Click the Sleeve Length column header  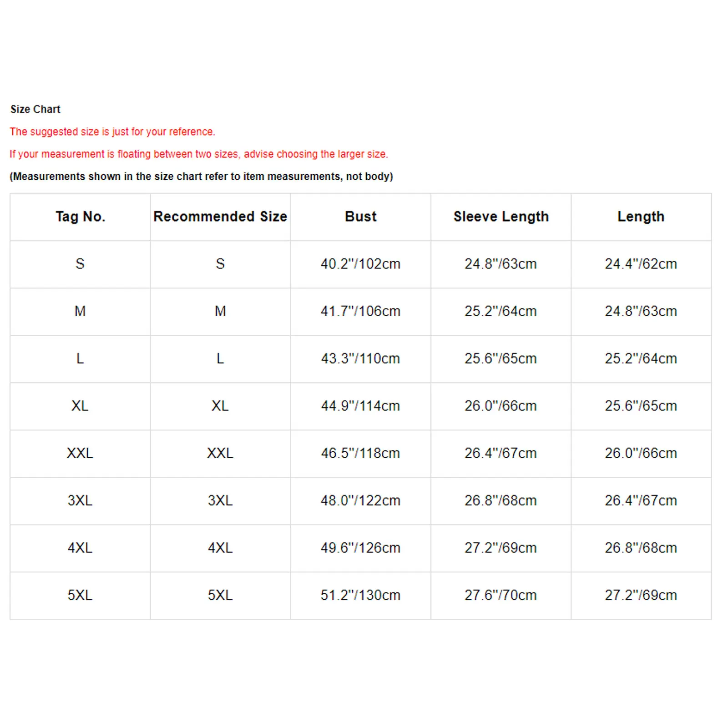point(501,217)
